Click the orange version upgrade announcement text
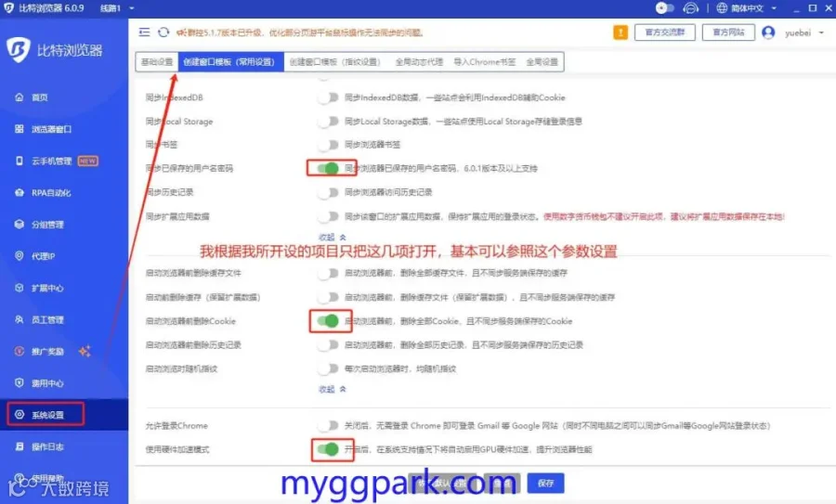Screen dimensions: 836x504 (300, 33)
